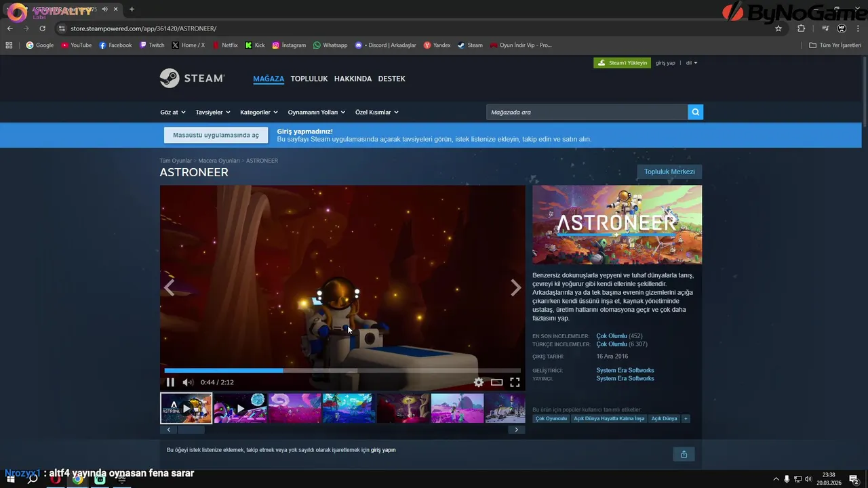Click the Tüm Oyunlar breadcrumb
Viewport: 868px width, 488px height.
coord(176,161)
